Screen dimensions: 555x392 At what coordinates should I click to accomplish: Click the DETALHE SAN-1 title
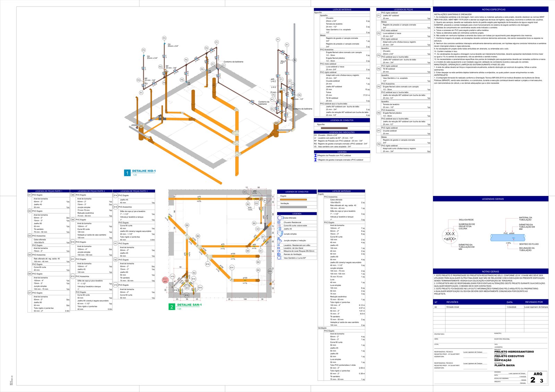189,305
